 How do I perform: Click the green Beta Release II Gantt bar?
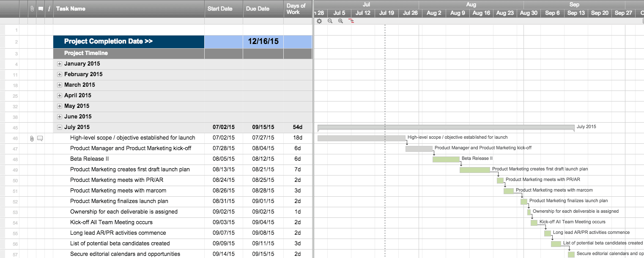(446, 159)
